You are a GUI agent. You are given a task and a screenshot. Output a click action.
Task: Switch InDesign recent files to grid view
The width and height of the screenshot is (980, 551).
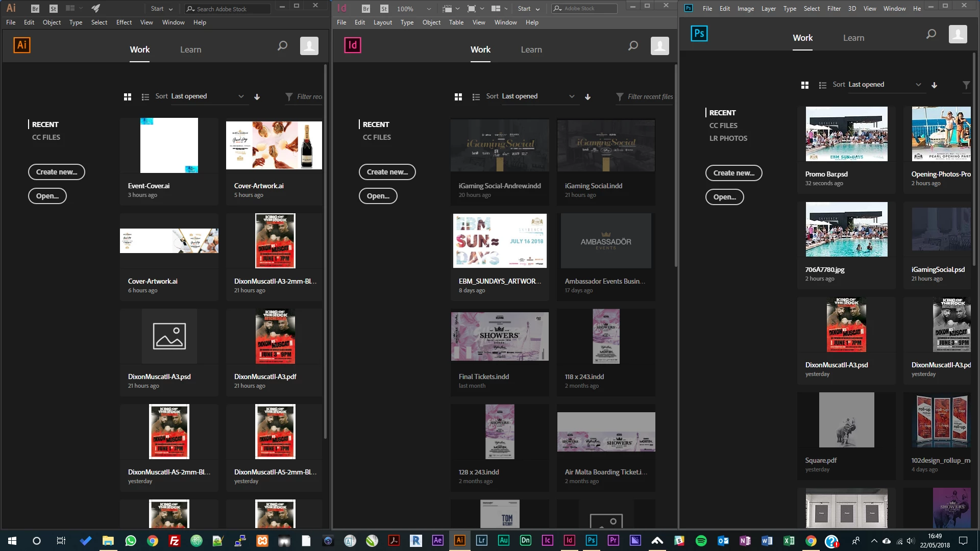[458, 96]
